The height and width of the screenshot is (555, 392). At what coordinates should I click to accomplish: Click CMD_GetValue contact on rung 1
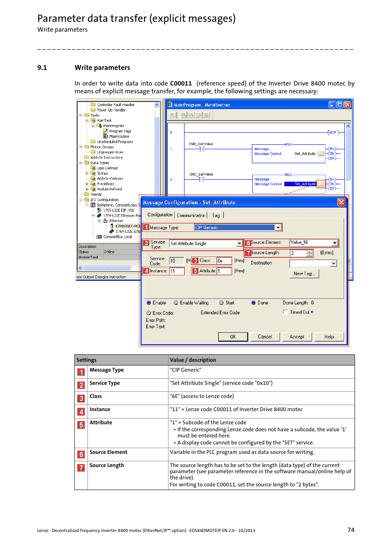(201, 149)
